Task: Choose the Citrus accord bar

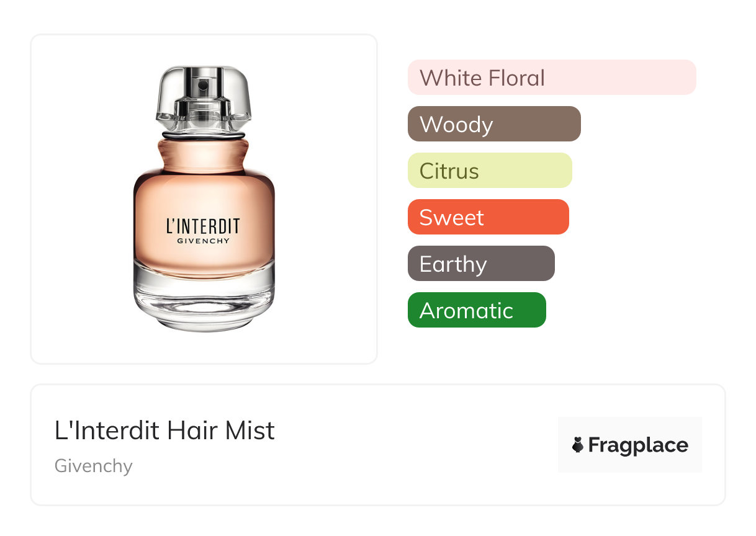Action: coord(490,171)
